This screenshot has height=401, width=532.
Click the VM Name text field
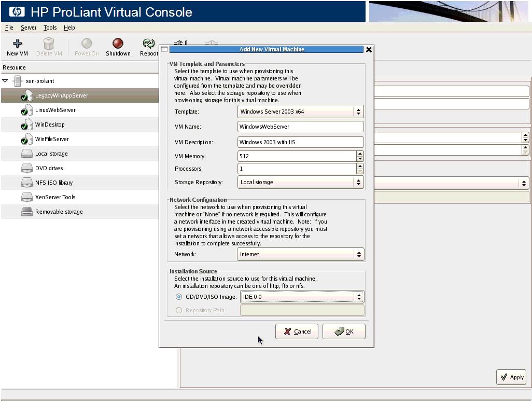[x=300, y=127]
